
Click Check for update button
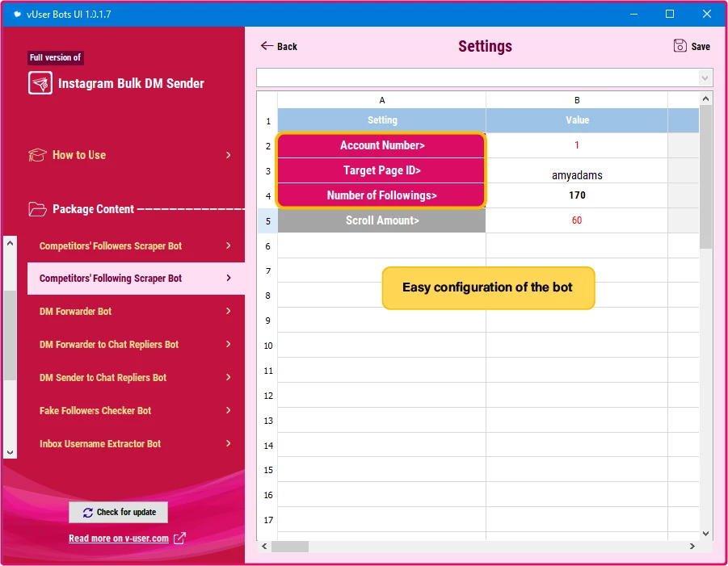point(119,512)
